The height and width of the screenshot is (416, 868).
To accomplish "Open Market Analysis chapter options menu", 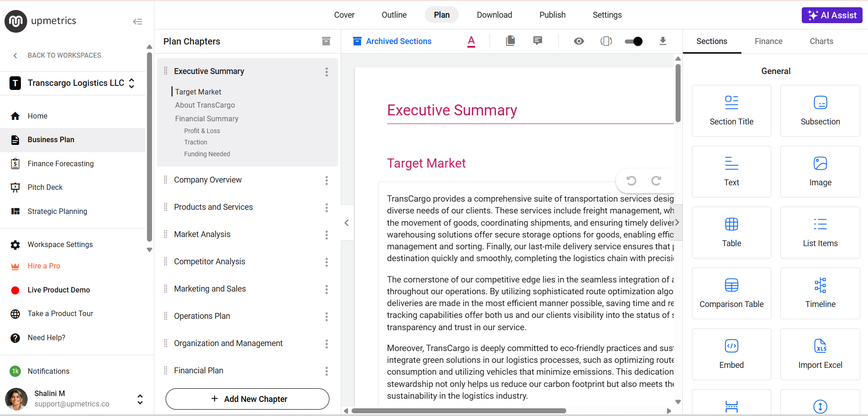I will pos(326,235).
